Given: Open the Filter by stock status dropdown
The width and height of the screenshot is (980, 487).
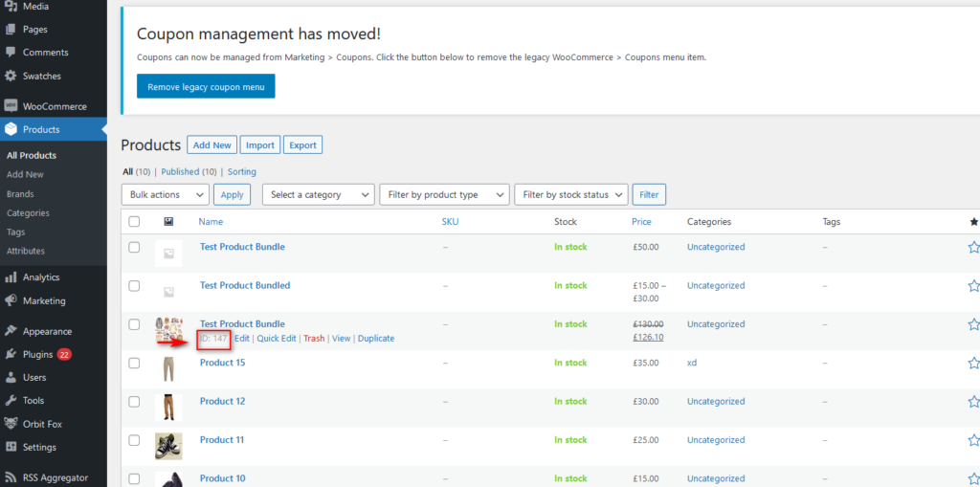Looking at the screenshot, I should tap(570, 194).
